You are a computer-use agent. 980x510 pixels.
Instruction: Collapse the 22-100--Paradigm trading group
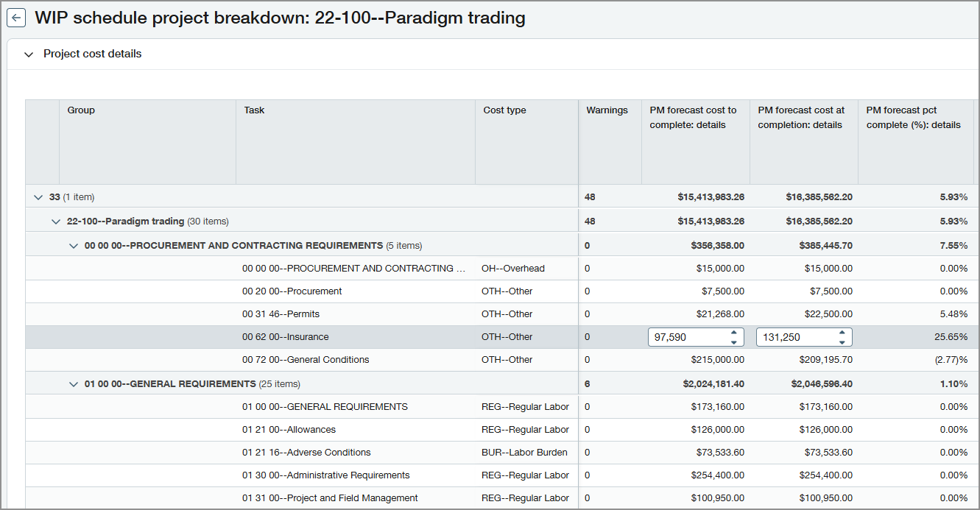pyautogui.click(x=56, y=222)
